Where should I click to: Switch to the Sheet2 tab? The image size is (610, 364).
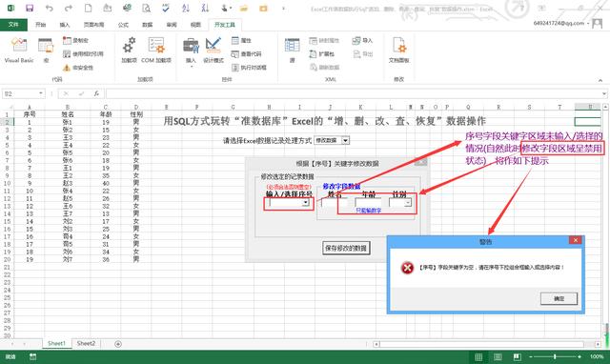86,343
